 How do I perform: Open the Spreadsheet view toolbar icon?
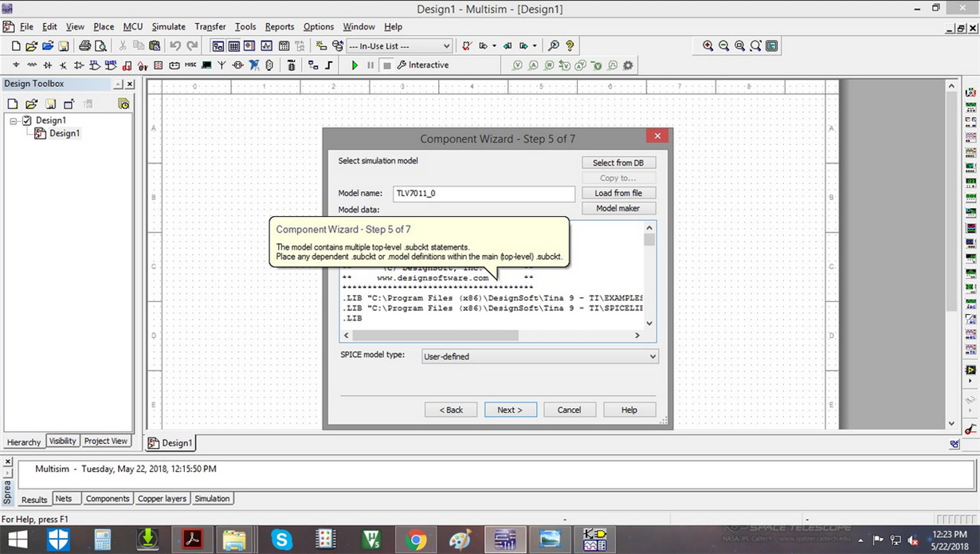tap(233, 46)
